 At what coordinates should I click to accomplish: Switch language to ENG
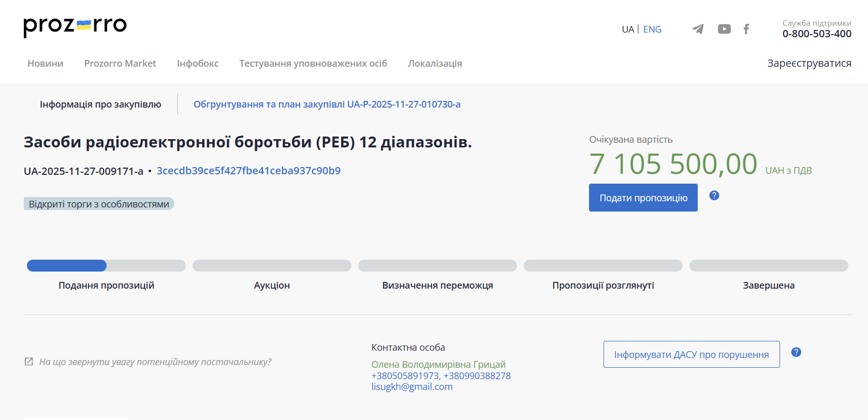coord(652,29)
